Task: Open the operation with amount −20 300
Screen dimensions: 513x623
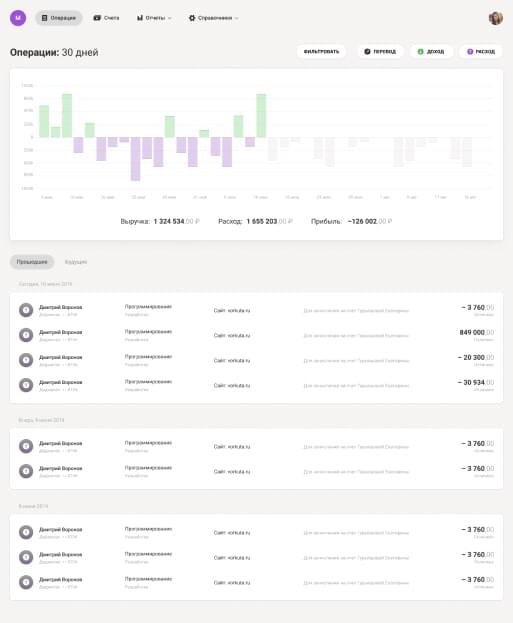Action: pyautogui.click(x=256, y=360)
